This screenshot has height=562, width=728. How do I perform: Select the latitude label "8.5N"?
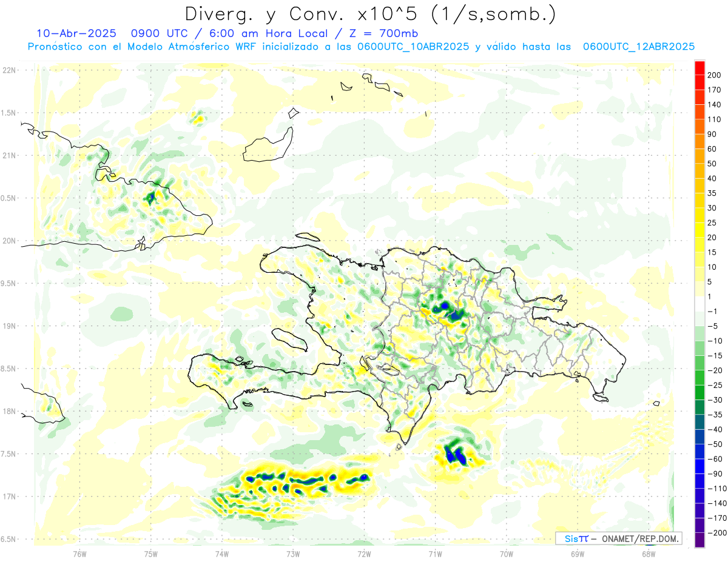coord(8,369)
